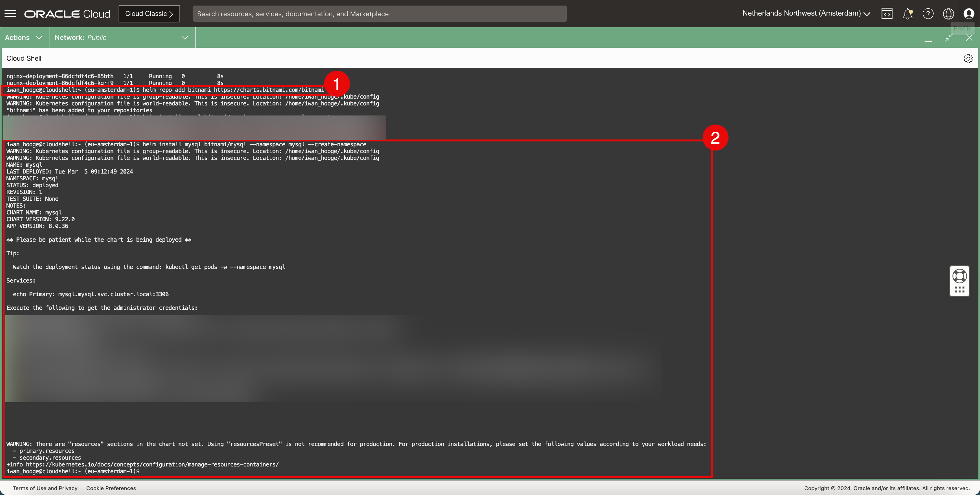Open Cookie Preferences link
This screenshot has height=495, width=980.
coord(111,488)
